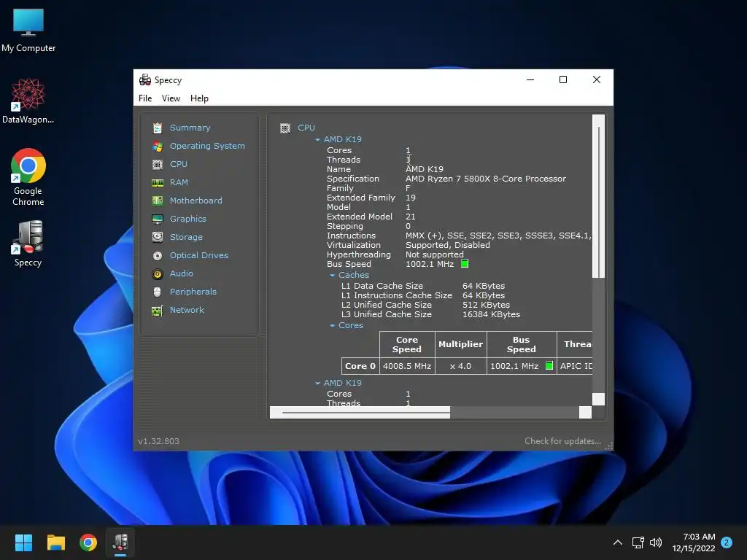747x560 pixels.
Task: Collapse the second AMD K19 node
Action: [318, 384]
